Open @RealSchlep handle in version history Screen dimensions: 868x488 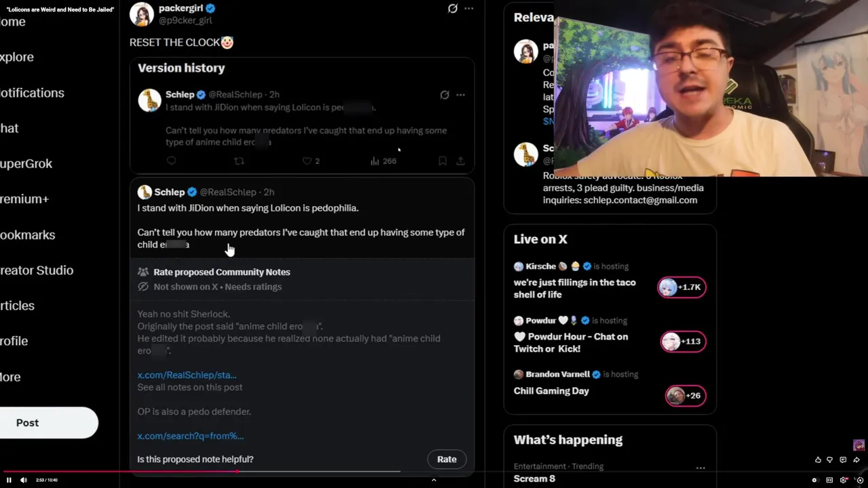coord(235,94)
